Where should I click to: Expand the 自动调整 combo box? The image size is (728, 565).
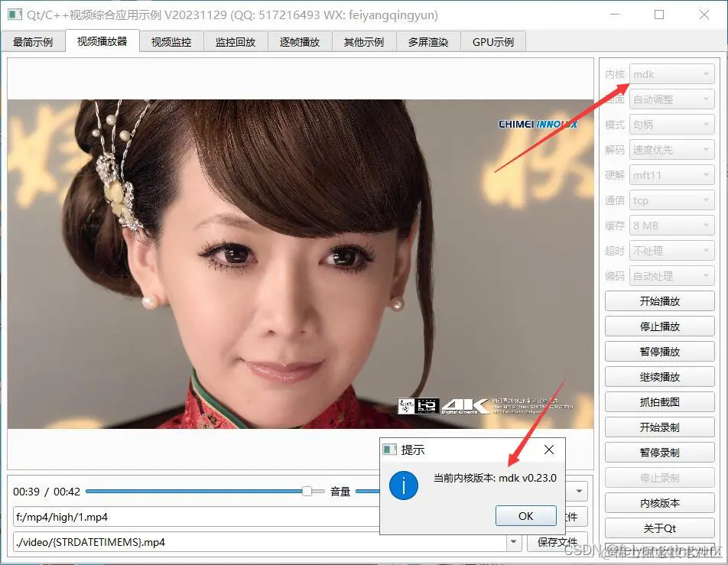click(671, 99)
